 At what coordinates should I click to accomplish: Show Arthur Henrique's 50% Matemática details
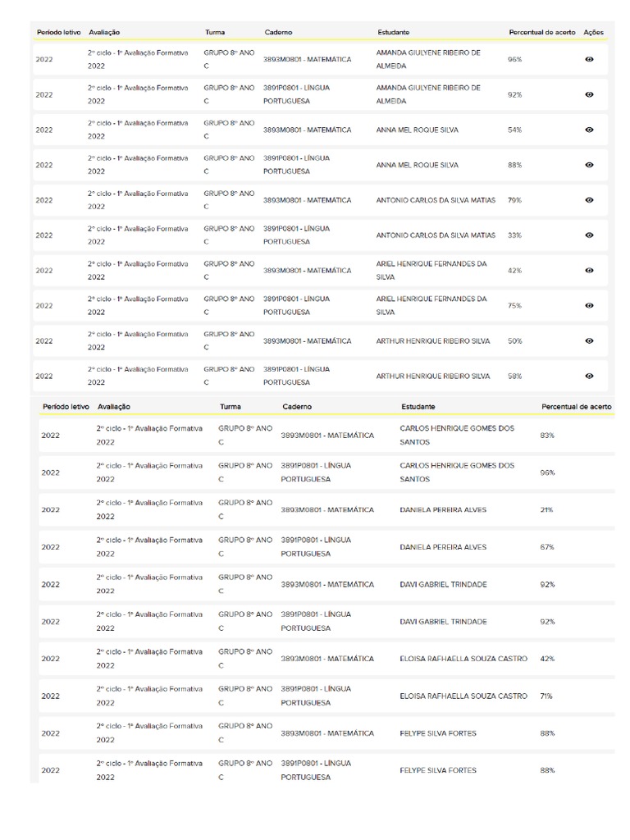[x=589, y=340]
